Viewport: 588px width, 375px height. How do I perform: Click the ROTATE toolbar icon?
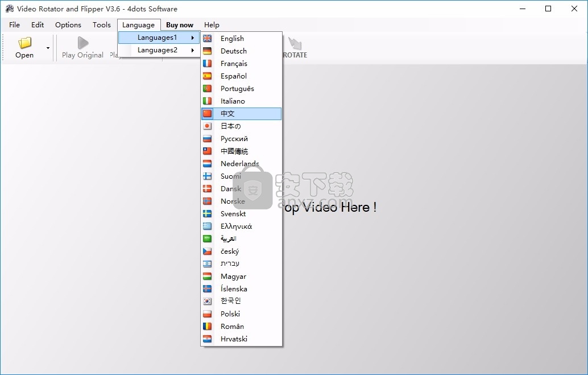pyautogui.click(x=295, y=43)
